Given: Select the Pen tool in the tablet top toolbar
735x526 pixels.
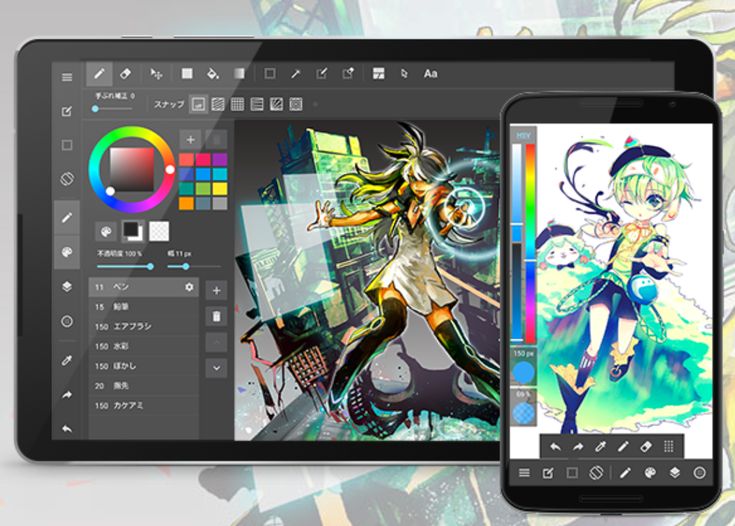Looking at the screenshot, I should pyautogui.click(x=99, y=74).
